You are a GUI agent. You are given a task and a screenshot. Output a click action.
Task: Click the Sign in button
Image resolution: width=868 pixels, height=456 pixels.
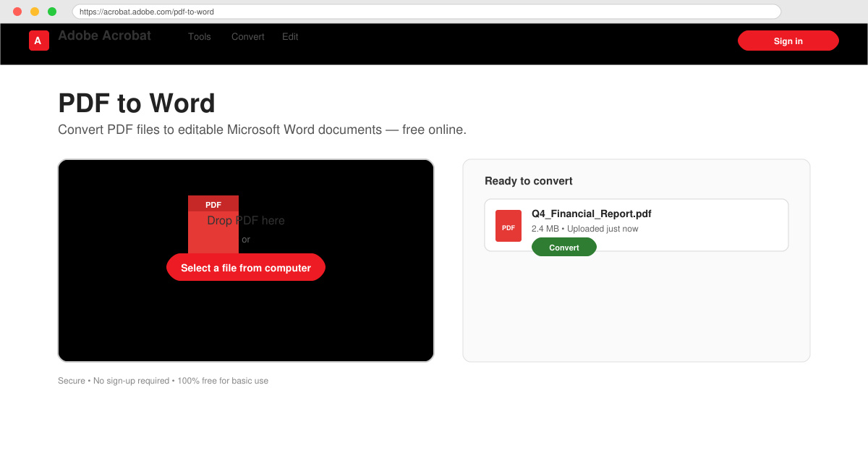[x=788, y=41]
